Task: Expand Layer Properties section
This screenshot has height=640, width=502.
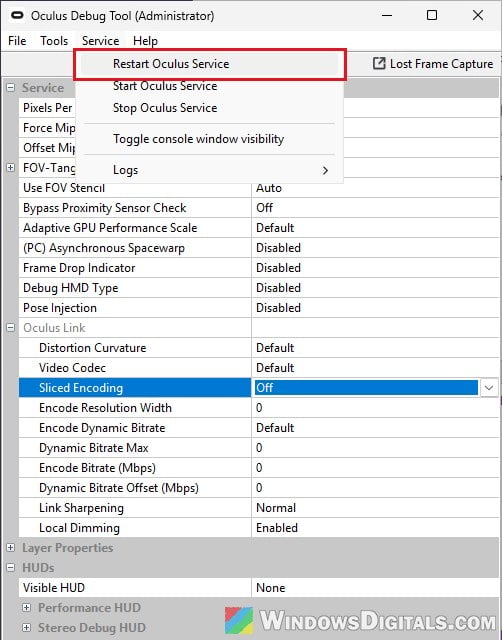Action: pyautogui.click(x=11, y=548)
